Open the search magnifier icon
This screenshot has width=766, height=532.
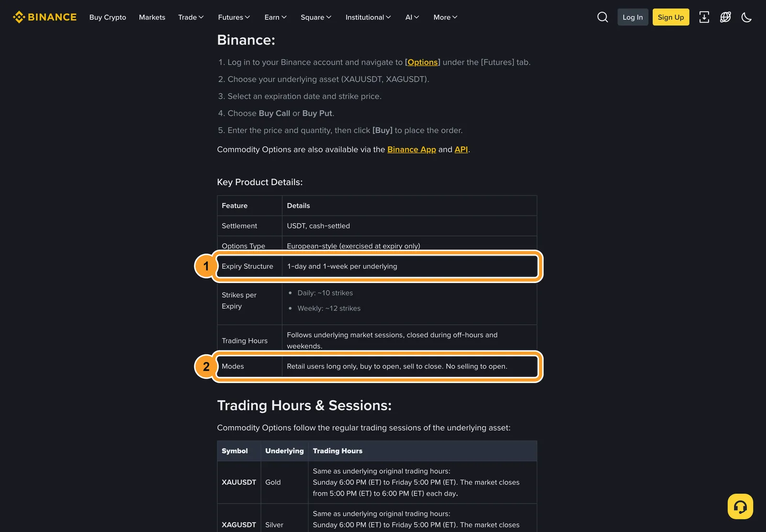pos(603,17)
